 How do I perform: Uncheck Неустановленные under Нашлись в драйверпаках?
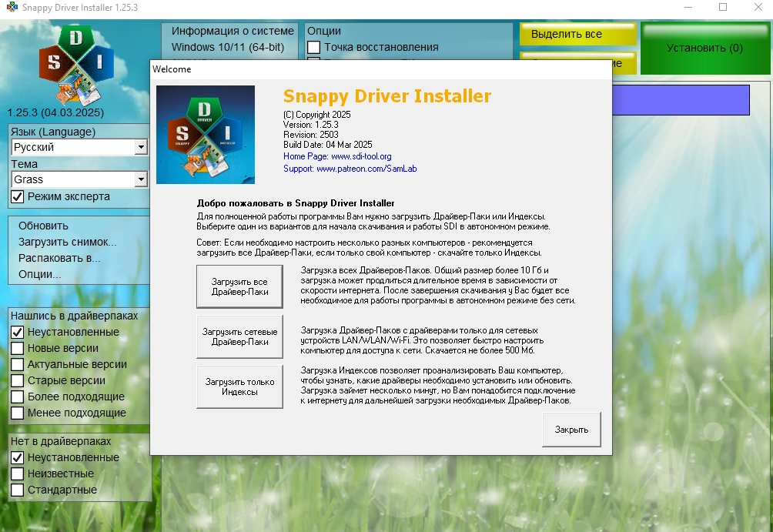pyautogui.click(x=18, y=333)
